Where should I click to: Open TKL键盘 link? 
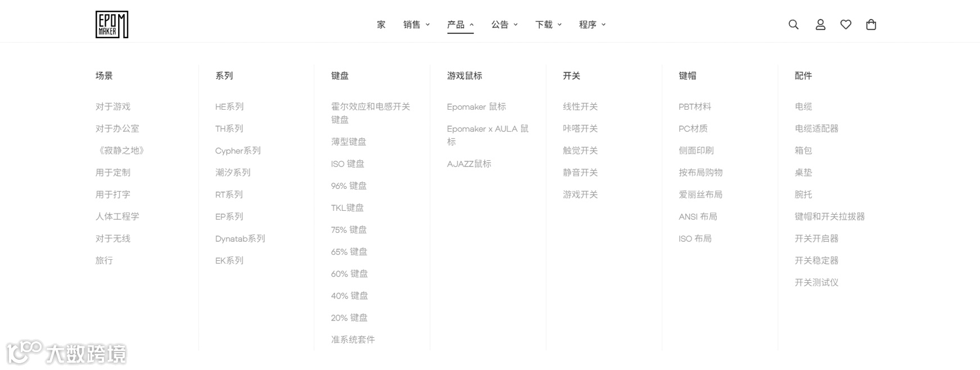click(347, 207)
